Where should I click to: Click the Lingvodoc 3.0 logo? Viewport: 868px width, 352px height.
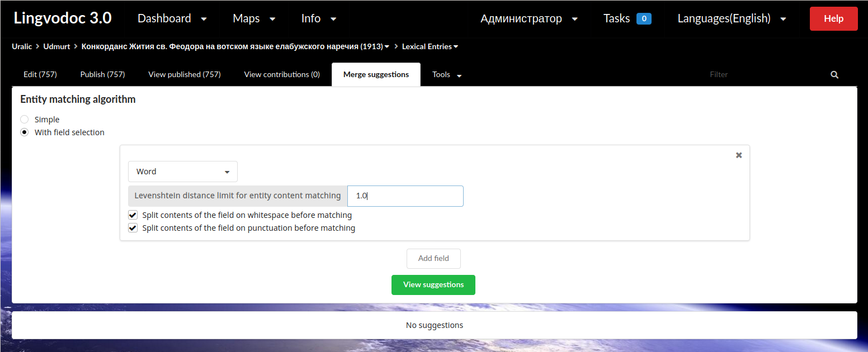(62, 17)
